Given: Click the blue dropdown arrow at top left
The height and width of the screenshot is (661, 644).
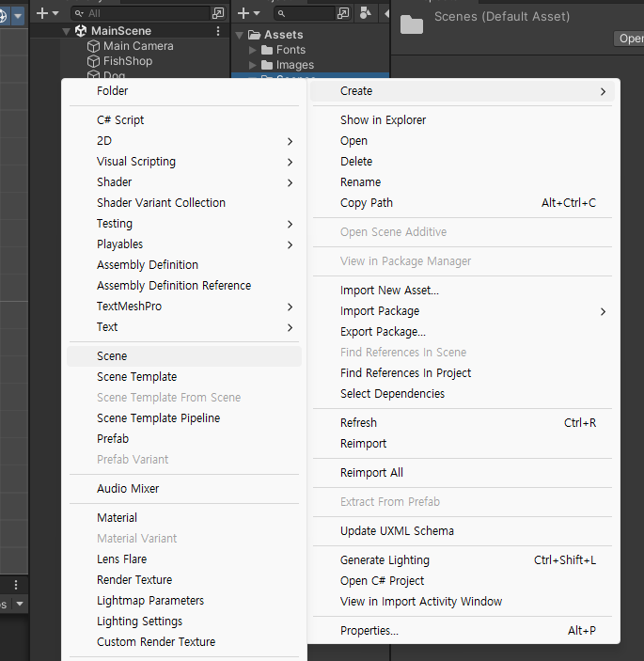Looking at the screenshot, I should coord(18,16).
